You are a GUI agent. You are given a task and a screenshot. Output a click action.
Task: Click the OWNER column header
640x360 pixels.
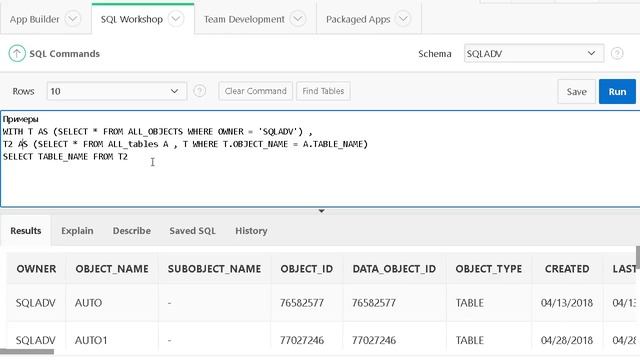pyautogui.click(x=36, y=269)
